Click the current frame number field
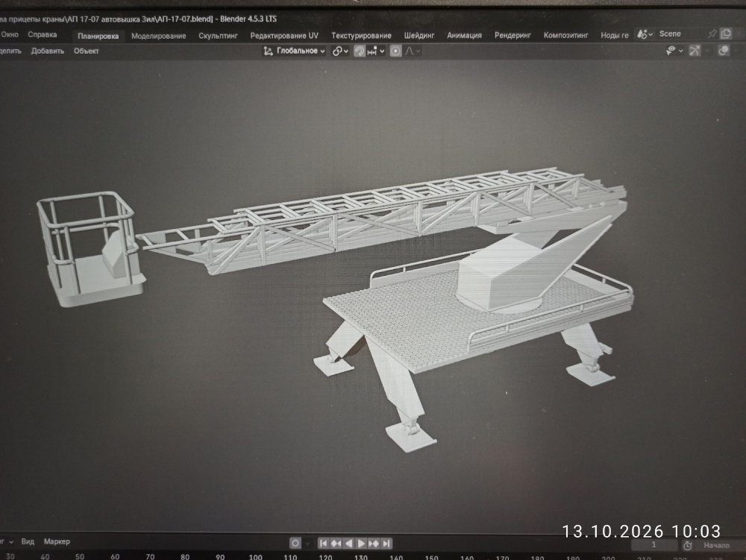746x560 pixels. (x=653, y=545)
